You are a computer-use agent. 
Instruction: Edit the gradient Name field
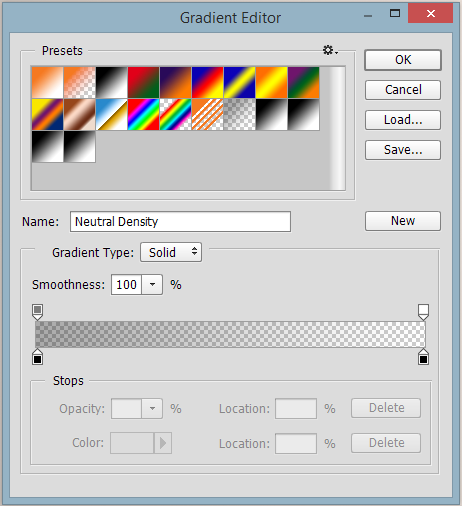[x=180, y=221]
